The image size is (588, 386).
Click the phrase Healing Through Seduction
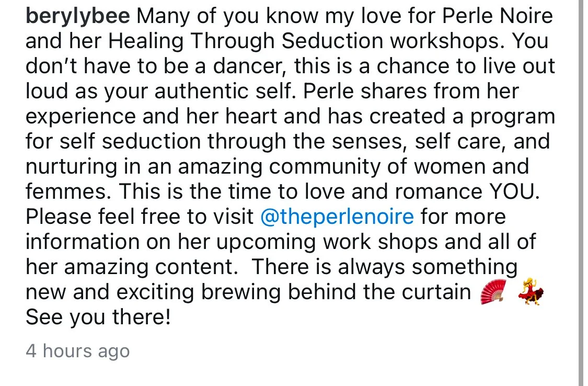pos(246,41)
